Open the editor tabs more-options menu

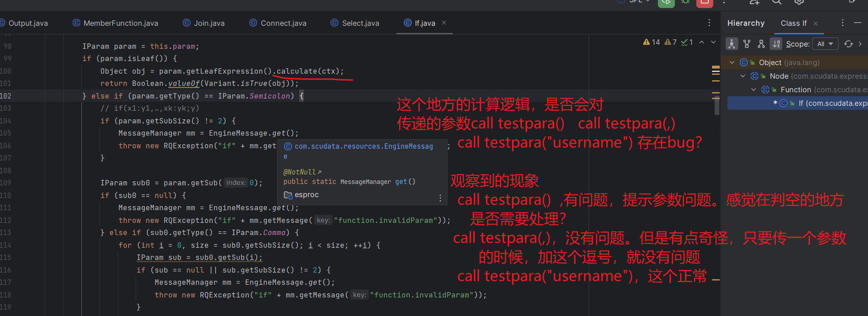pyautogui.click(x=709, y=23)
